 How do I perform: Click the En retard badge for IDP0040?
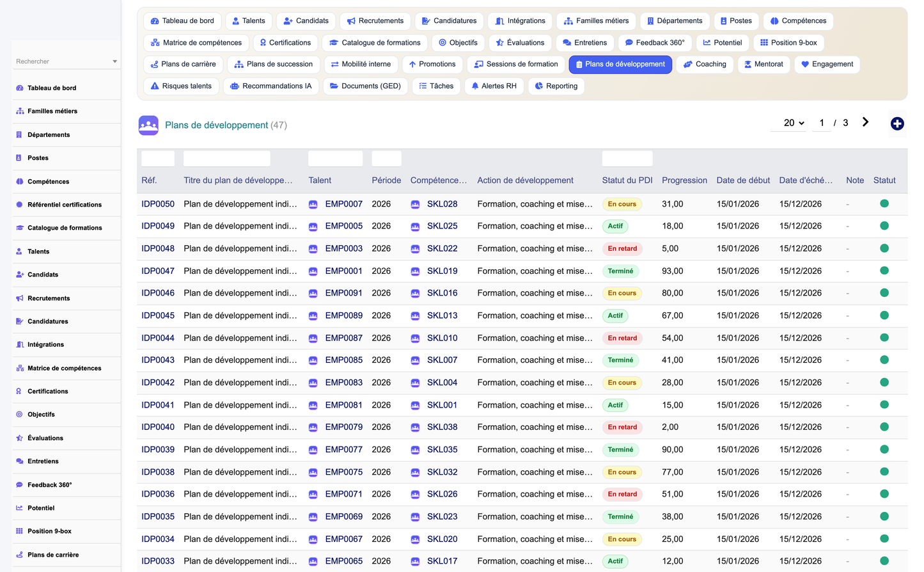(622, 427)
